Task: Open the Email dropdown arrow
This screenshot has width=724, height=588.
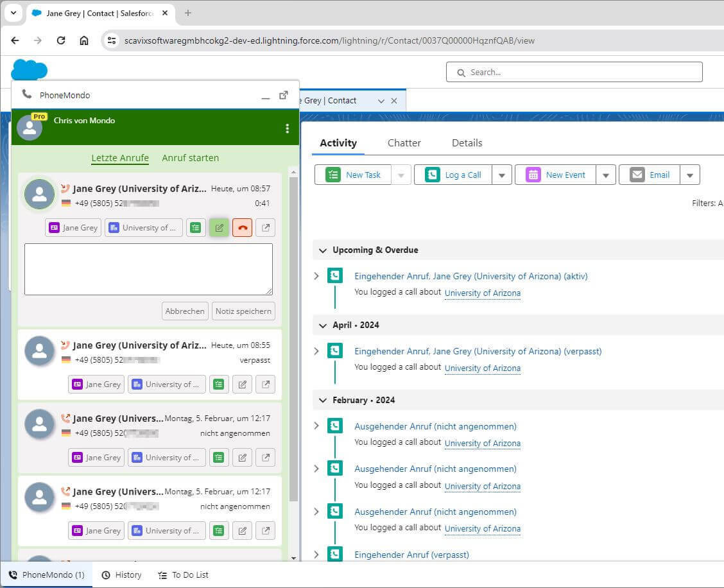Action: pyautogui.click(x=690, y=175)
